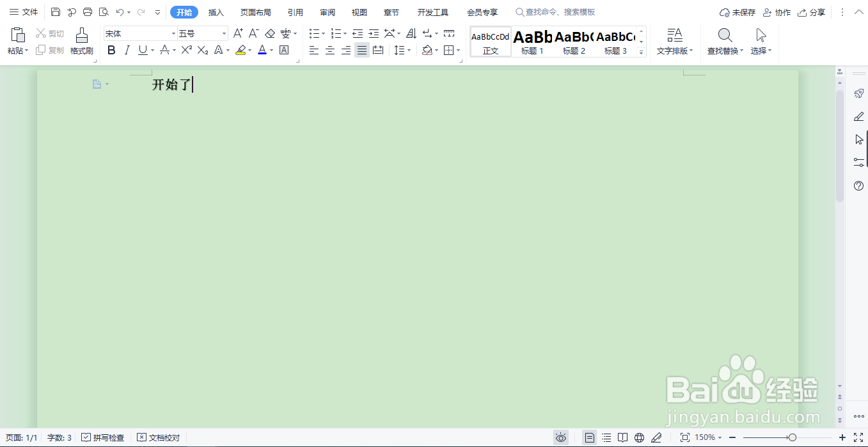Click the Format Painter (格式刷) tool
This screenshot has height=447, width=868.
pyautogui.click(x=82, y=41)
